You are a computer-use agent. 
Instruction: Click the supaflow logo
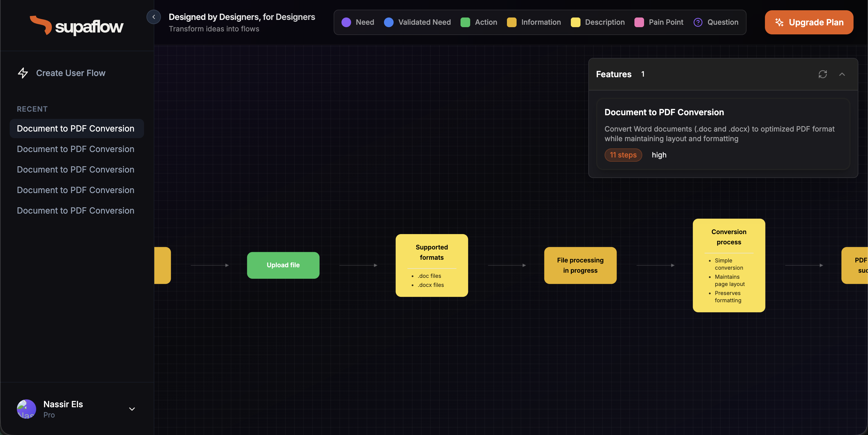[x=77, y=25]
